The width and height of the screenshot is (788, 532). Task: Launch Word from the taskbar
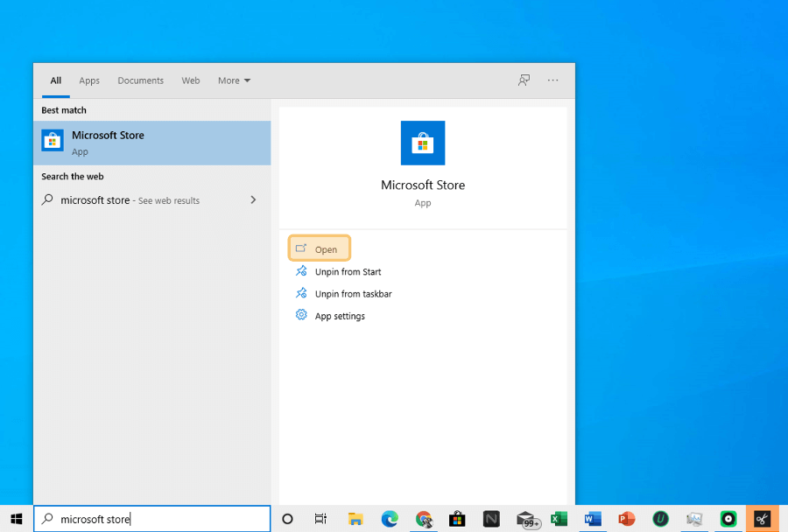point(593,518)
